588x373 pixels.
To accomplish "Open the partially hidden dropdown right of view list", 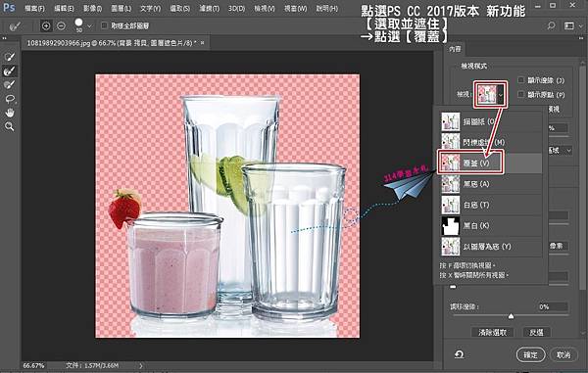I will tap(561, 151).
